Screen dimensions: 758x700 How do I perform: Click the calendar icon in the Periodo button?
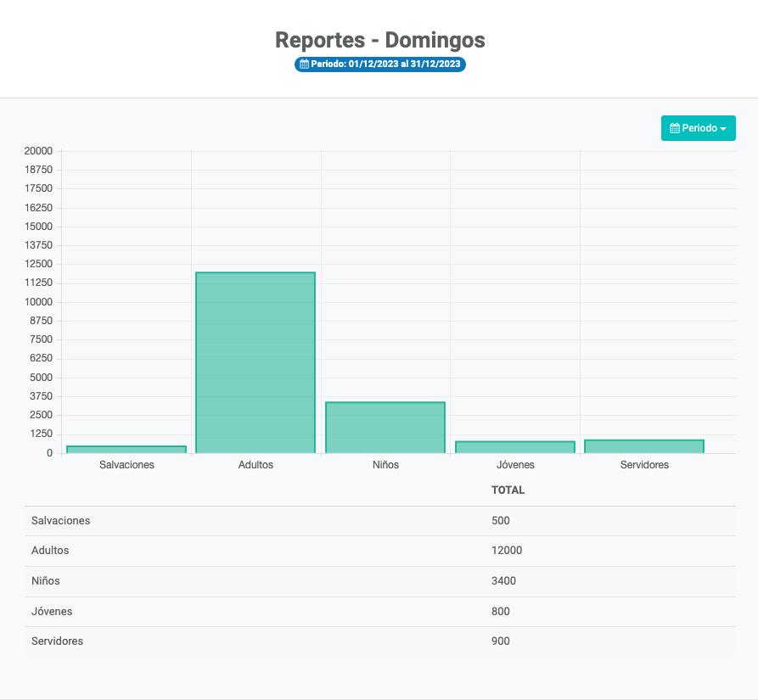point(675,128)
